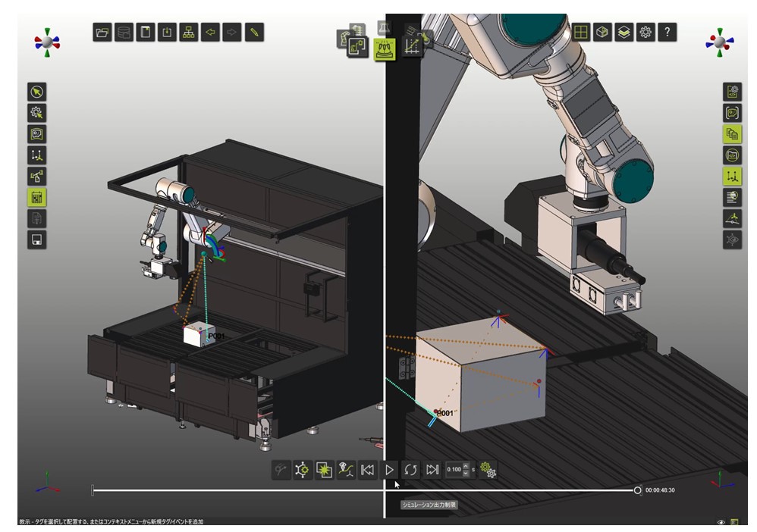Open help with the question mark
The height and width of the screenshot is (532, 757).
click(667, 33)
